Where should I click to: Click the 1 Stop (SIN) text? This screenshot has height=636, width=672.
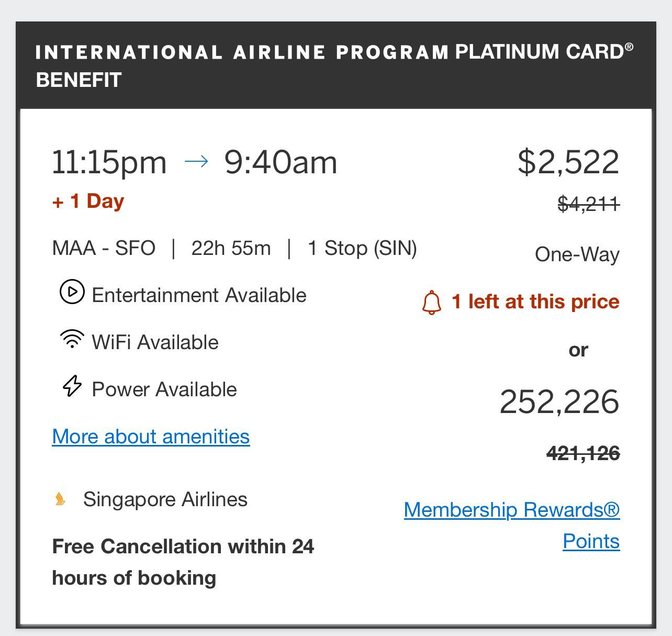pyautogui.click(x=362, y=248)
